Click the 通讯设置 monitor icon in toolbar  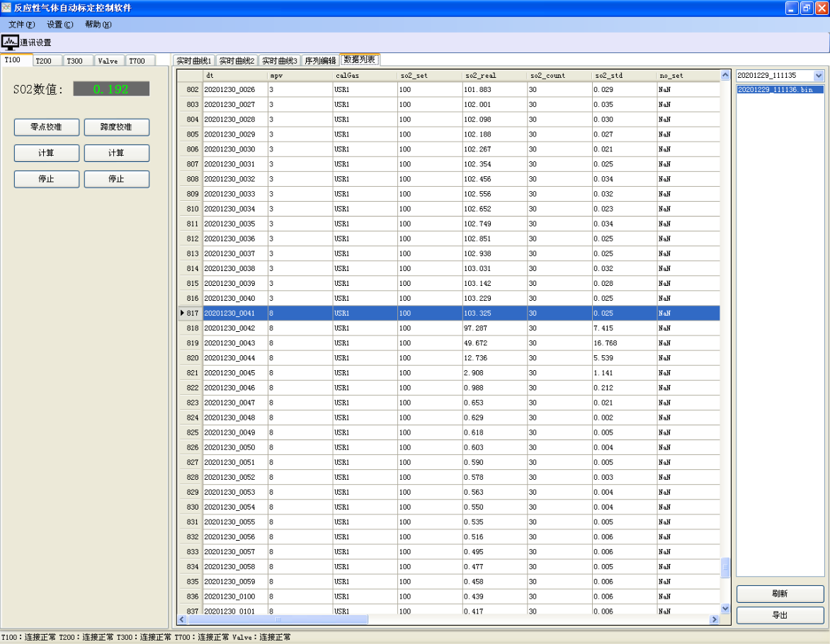(x=10, y=42)
